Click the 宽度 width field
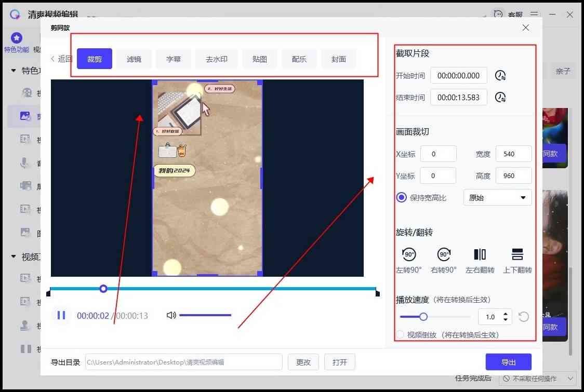This screenshot has height=392, width=584. pos(514,154)
